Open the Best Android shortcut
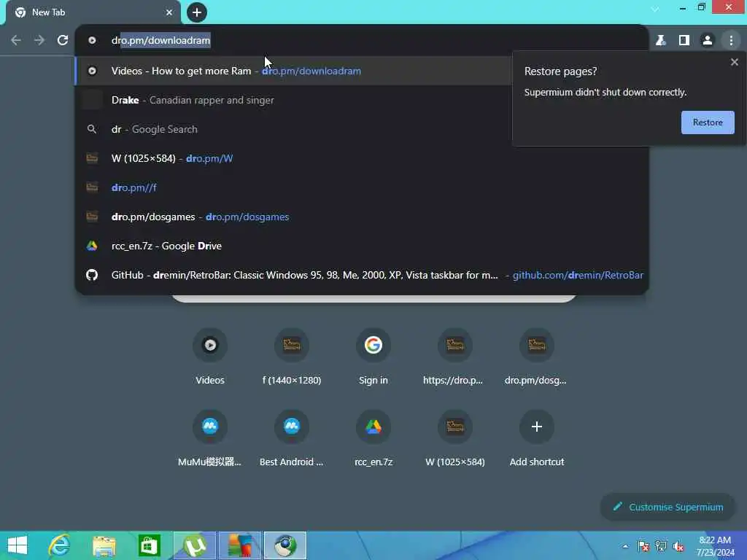The image size is (747, 560). click(292, 438)
